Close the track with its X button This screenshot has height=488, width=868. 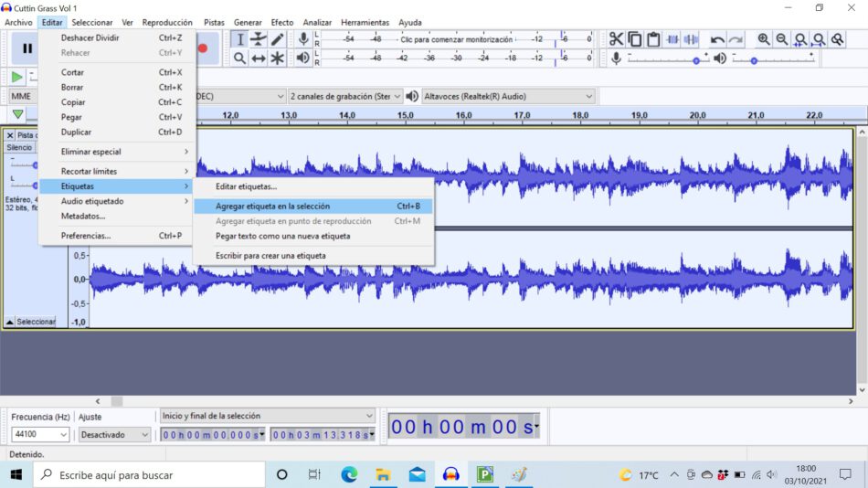(x=10, y=135)
